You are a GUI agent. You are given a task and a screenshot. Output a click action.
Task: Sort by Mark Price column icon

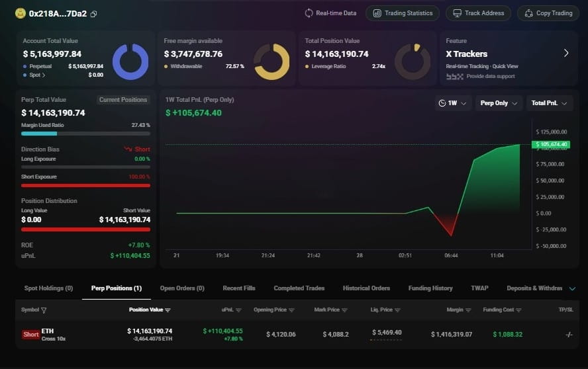[344, 310]
